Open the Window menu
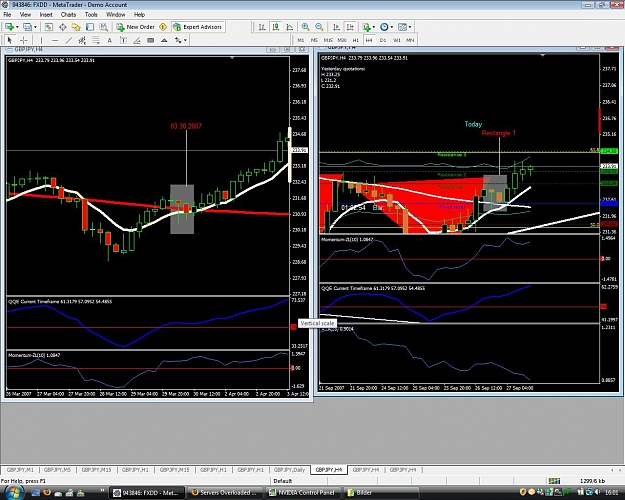Image resolution: width=625 pixels, height=500 pixels. pyautogui.click(x=116, y=14)
